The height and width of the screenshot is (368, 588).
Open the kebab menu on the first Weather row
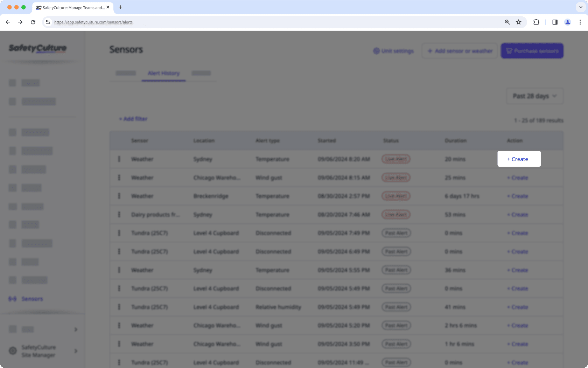click(119, 159)
